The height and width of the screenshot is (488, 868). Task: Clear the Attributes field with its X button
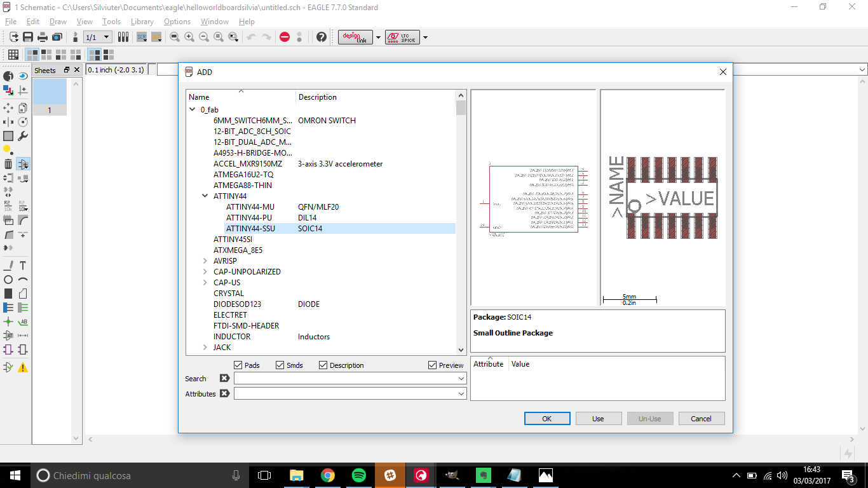(x=224, y=393)
